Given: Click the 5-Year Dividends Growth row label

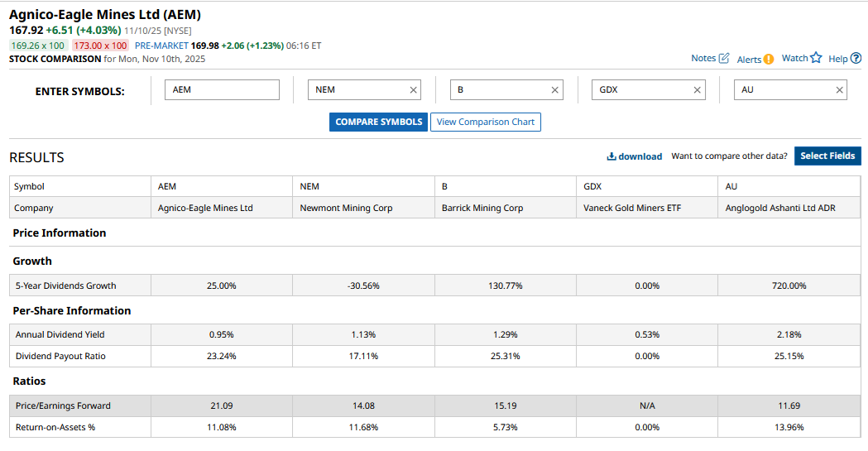Looking at the screenshot, I should (x=66, y=285).
